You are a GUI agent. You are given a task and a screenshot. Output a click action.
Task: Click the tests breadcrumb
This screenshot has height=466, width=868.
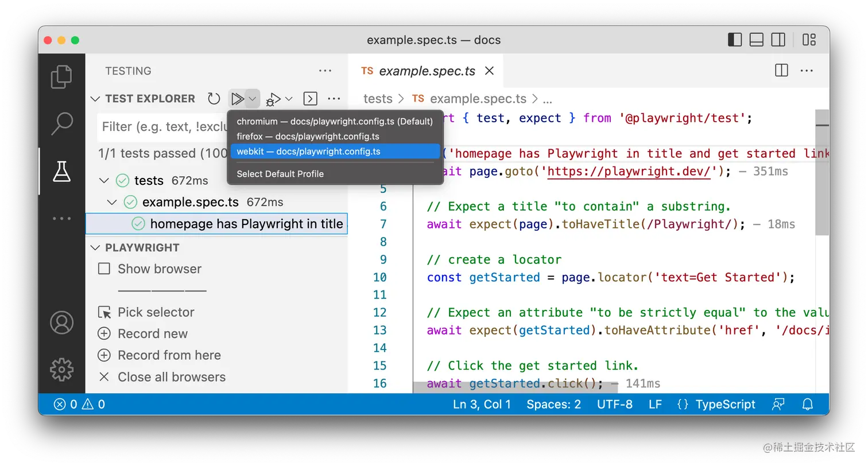pyautogui.click(x=378, y=99)
